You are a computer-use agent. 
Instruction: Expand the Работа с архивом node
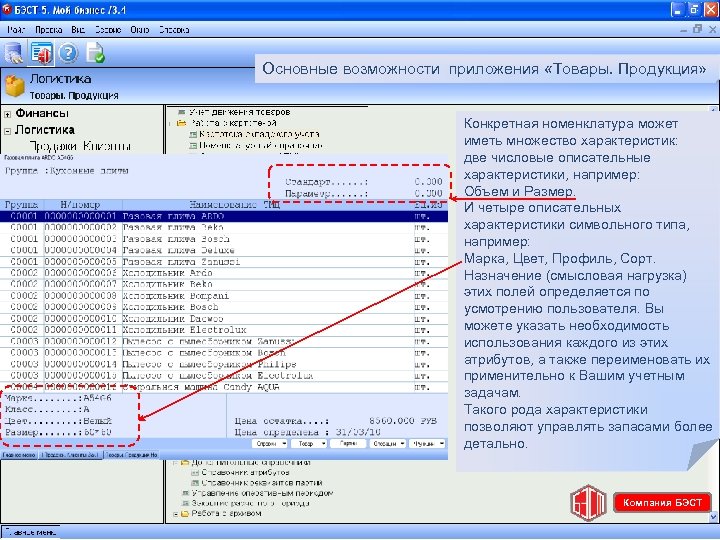tap(175, 514)
